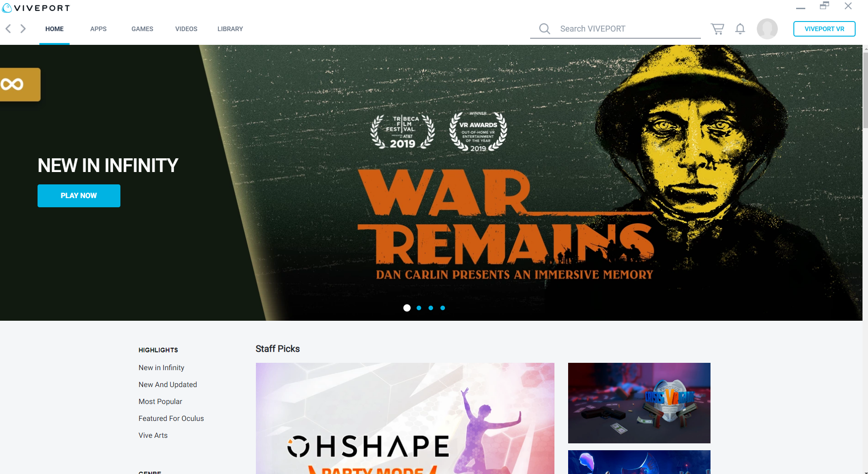Click the VIVEPORT logo
Screen dimensions: 868x474
(x=37, y=8)
